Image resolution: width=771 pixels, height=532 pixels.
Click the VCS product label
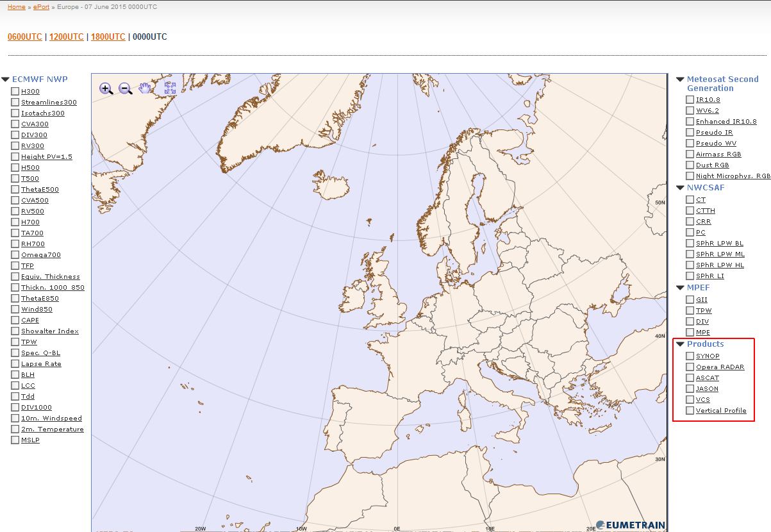[703, 400]
